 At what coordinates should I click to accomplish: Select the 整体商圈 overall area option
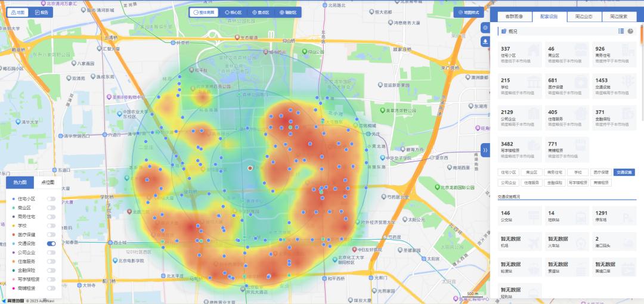tap(204, 13)
